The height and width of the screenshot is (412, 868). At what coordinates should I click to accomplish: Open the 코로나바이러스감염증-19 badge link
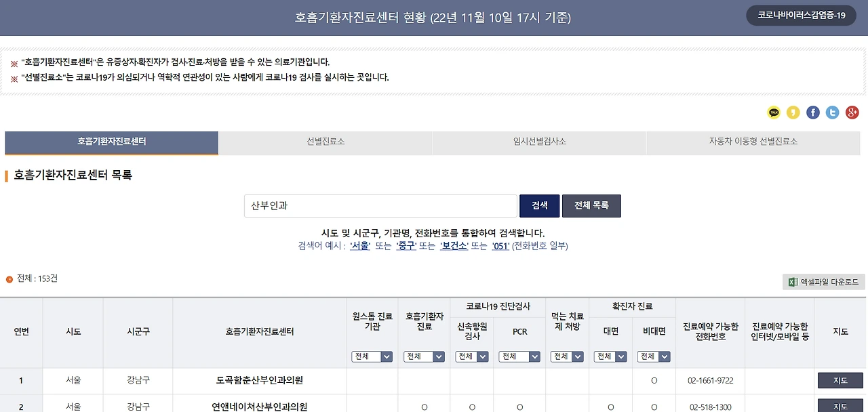coord(801,14)
